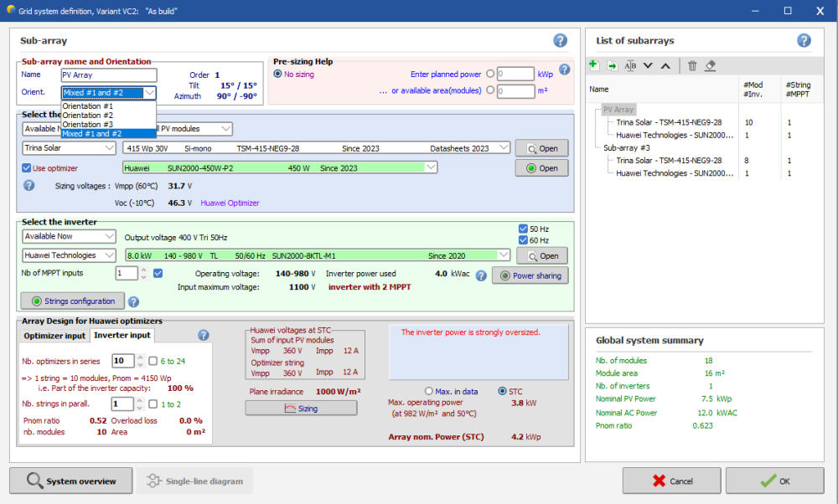The image size is (838, 504).
Task: Click the rename subarray icon
Action: point(630,65)
